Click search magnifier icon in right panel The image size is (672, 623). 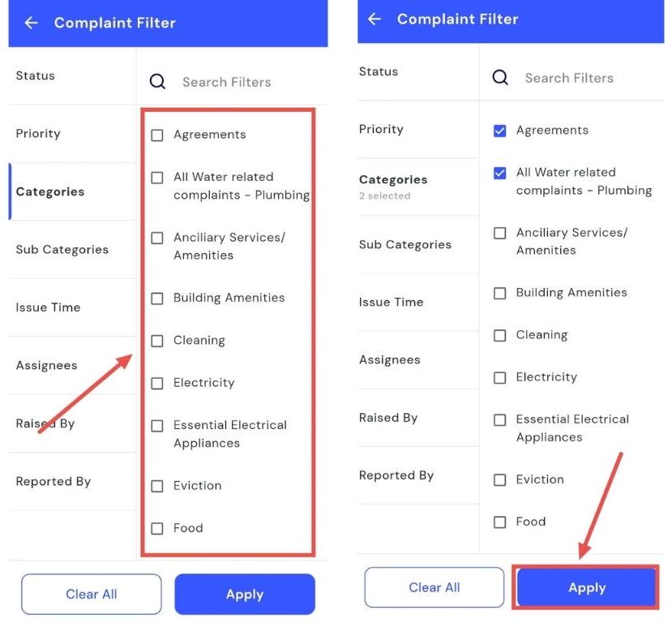point(500,78)
